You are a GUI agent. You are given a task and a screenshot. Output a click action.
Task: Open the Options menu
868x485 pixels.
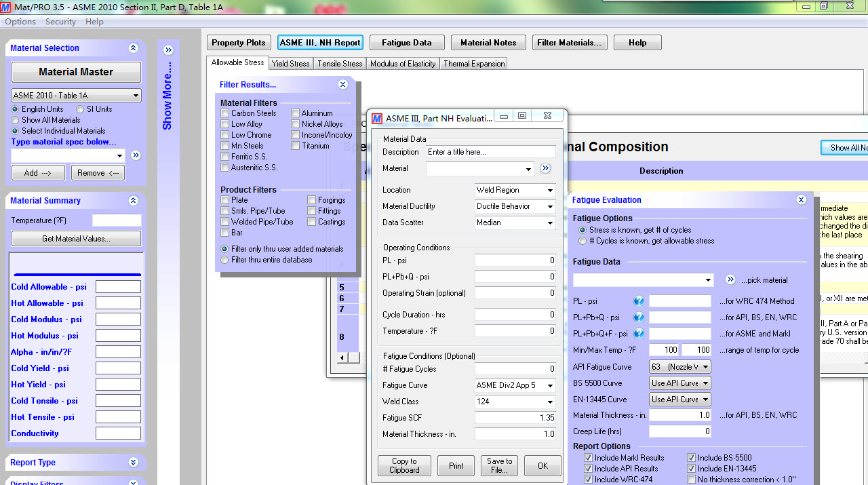20,22
